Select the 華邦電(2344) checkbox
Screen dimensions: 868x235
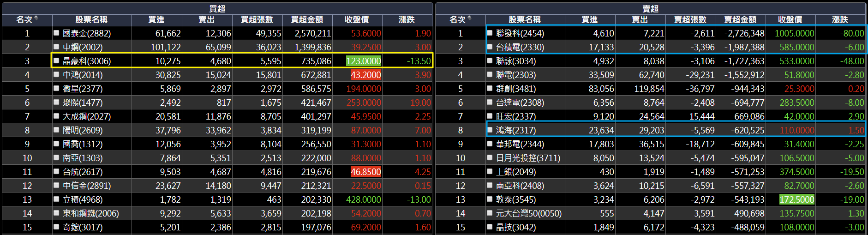490,144
